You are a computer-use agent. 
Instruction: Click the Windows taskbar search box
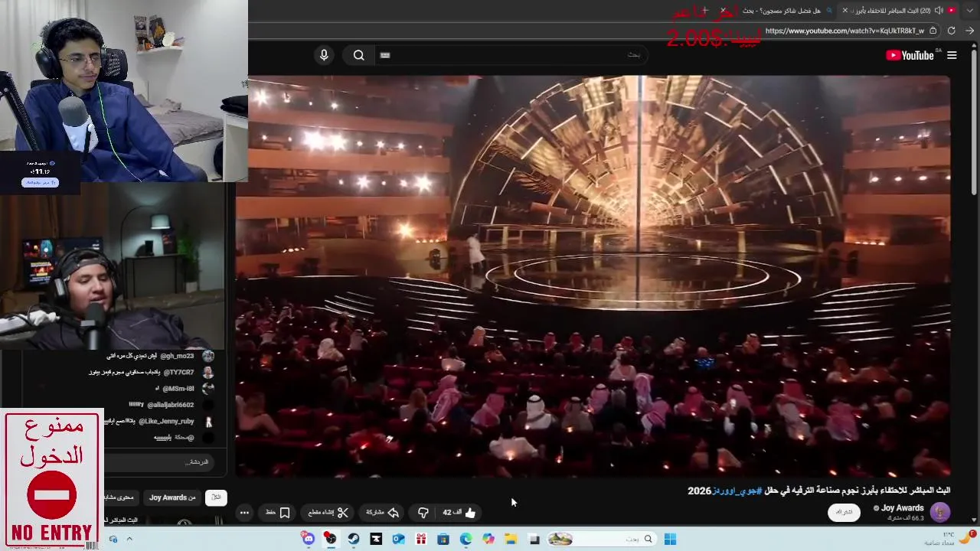click(x=601, y=540)
